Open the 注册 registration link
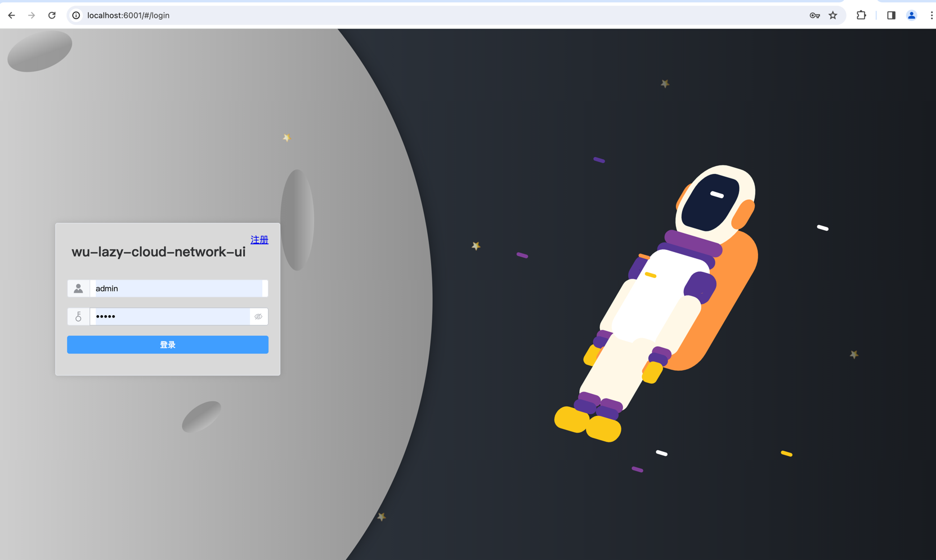Viewport: 936px width, 560px height. click(x=259, y=239)
